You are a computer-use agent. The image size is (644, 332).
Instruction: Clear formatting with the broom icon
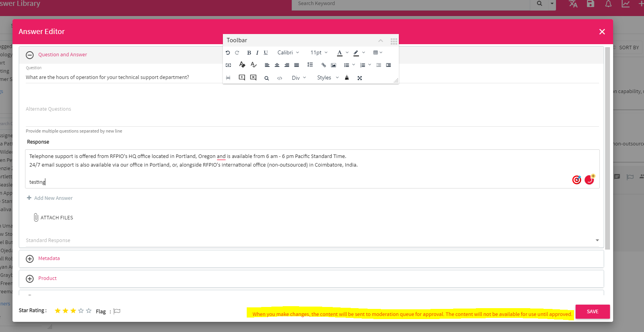pyautogui.click(x=347, y=78)
